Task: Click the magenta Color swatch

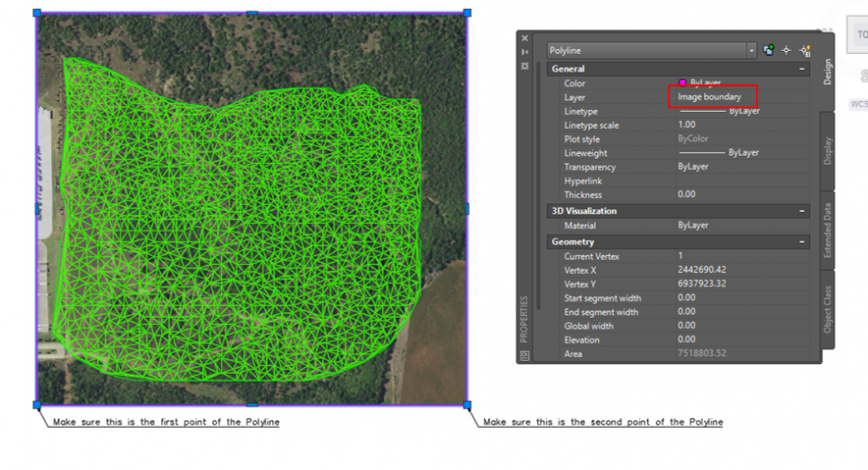Action: [x=683, y=83]
